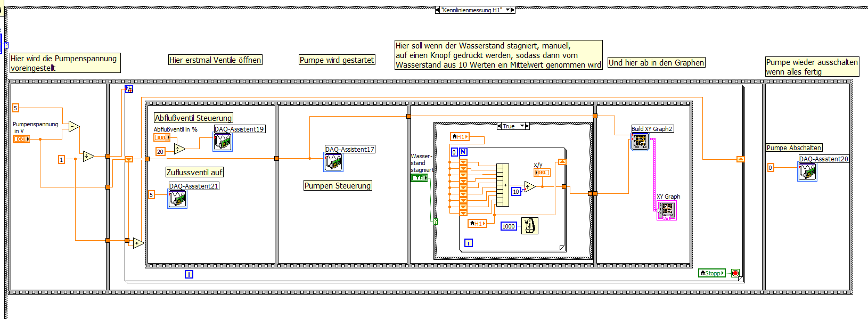
Task: Open the Kennlinienmessung H1 case dropdown
Action: 507,10
